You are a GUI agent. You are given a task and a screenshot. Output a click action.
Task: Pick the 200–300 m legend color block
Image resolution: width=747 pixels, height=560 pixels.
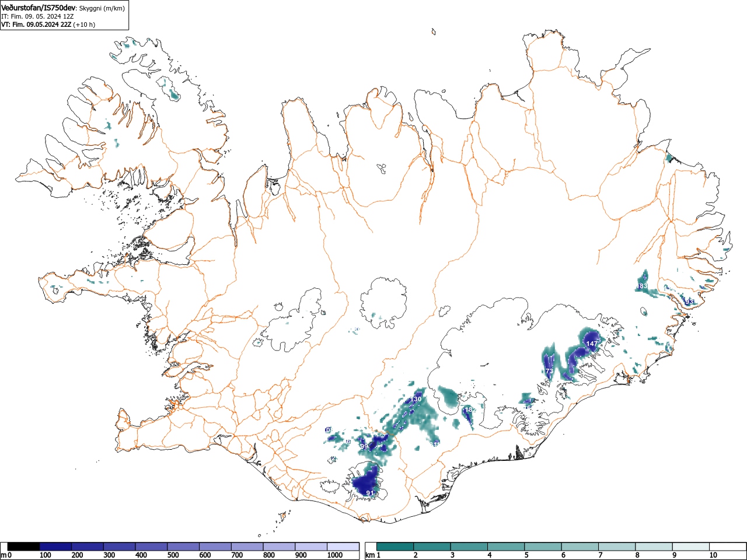(x=88, y=547)
